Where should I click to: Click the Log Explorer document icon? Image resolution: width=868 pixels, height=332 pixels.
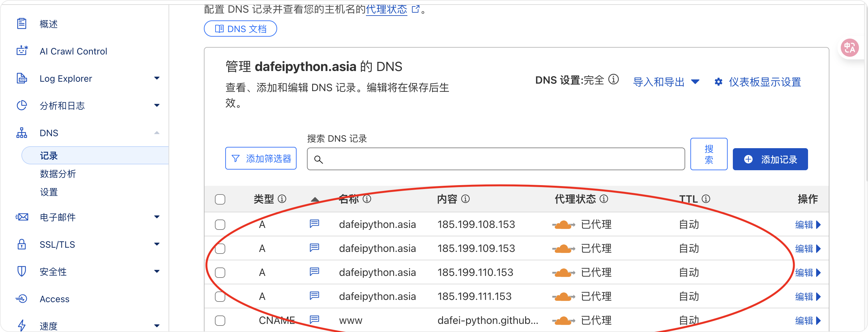[22, 78]
